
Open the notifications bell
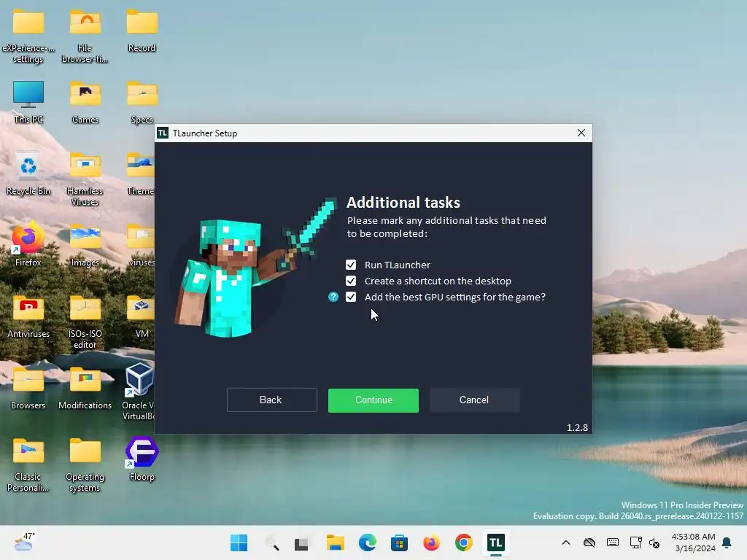coord(727,542)
